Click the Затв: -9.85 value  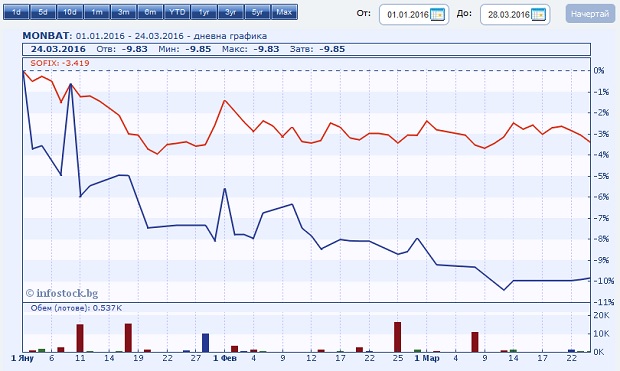[317, 49]
